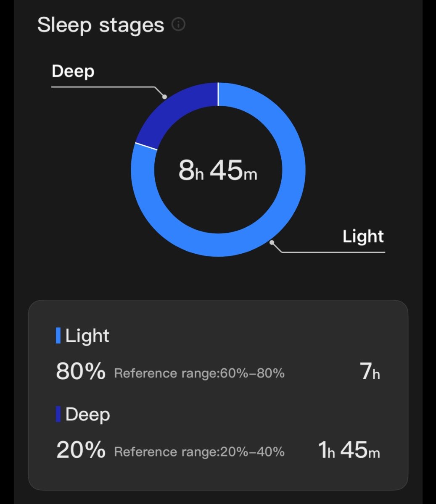Screen dimensions: 436x504
Task: Tap the 1h 45m Deep duration value
Action: [349, 450]
